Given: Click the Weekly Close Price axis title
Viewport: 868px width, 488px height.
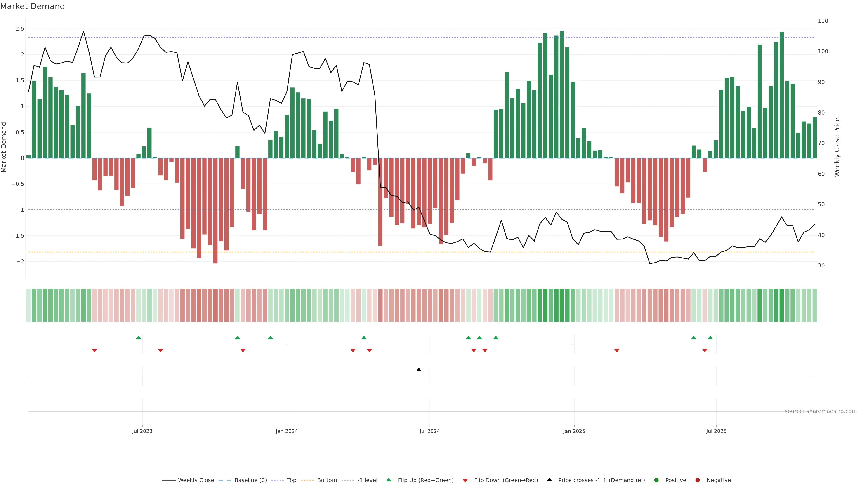Looking at the screenshot, I should click(x=837, y=147).
